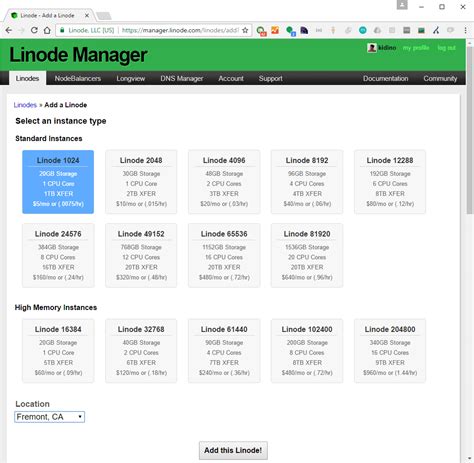Screen dimensions: 474x463
Task: Click the Select an instance type heading
Action: pyautogui.click(x=61, y=121)
